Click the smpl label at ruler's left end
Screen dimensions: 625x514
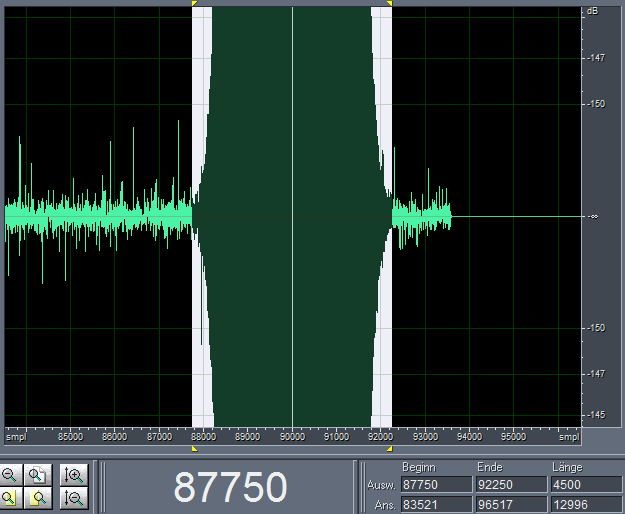(x=16, y=437)
